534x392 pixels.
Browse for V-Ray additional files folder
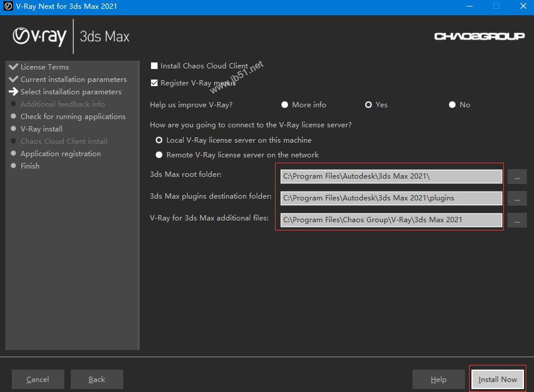(516, 220)
